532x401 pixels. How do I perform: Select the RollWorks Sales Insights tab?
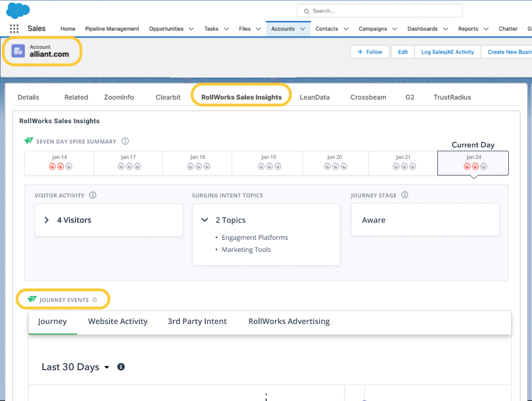coord(242,97)
